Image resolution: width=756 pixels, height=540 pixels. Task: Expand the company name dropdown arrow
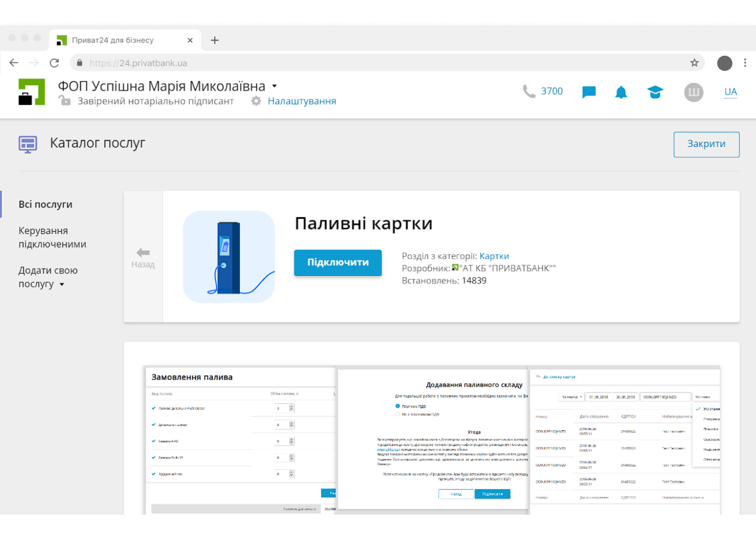point(274,86)
